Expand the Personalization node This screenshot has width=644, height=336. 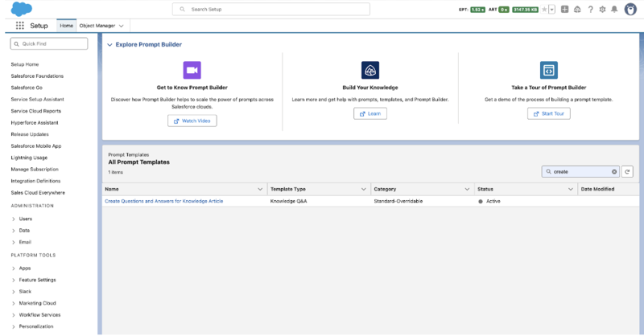[x=14, y=327]
